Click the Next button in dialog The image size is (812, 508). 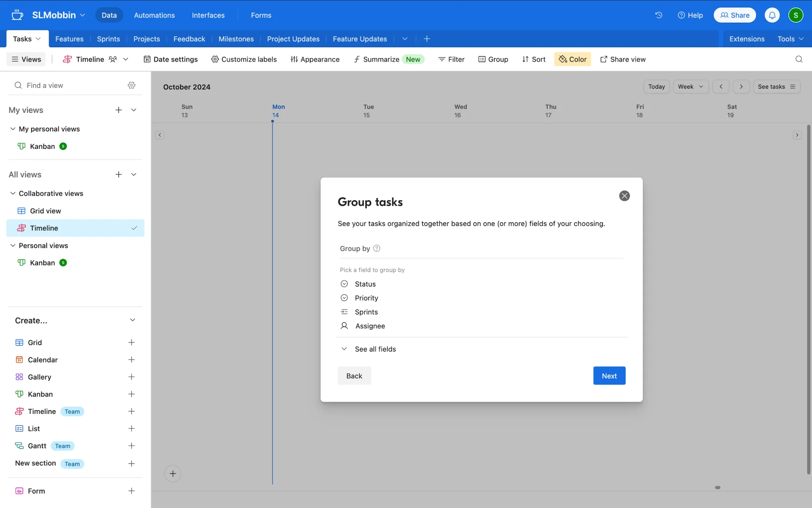click(x=609, y=376)
